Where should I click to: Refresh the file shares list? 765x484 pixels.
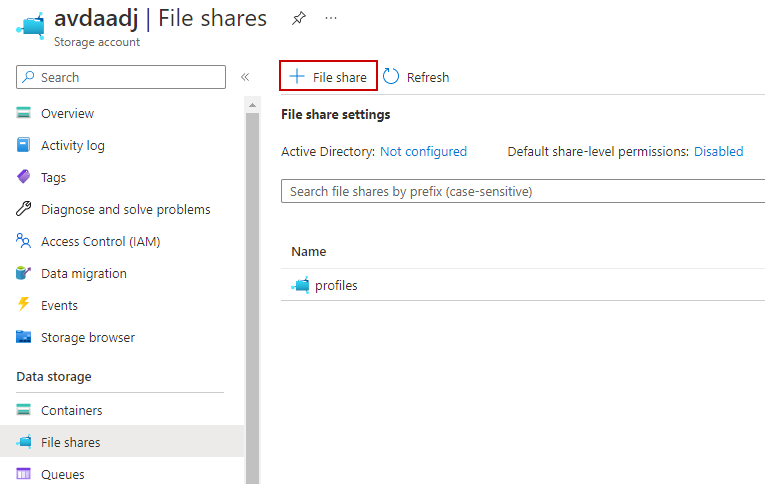[417, 77]
